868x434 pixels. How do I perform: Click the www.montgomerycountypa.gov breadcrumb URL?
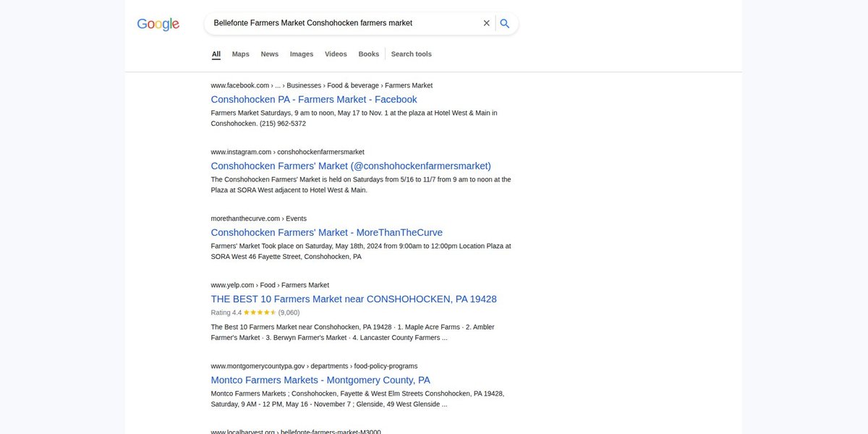tap(314, 366)
